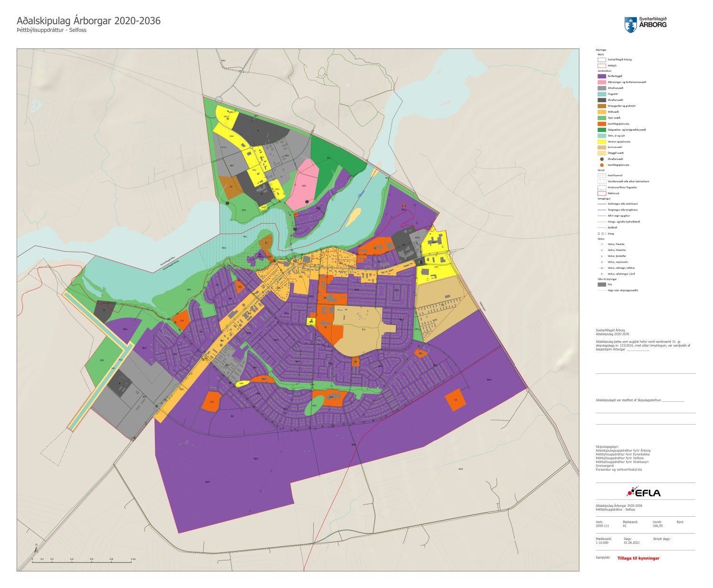Select the orange Samfélagsþjónusta circle symbol
Screen dimensions: 713x588
(602, 165)
